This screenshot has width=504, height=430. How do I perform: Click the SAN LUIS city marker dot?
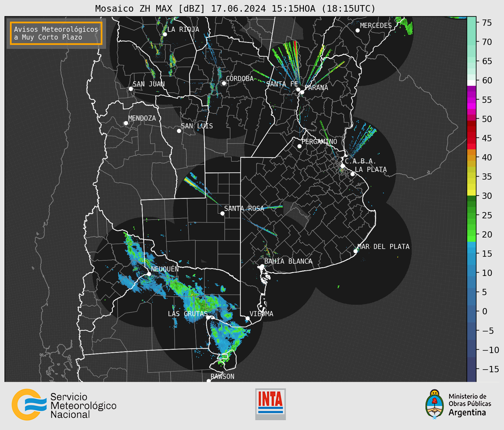pos(179,131)
